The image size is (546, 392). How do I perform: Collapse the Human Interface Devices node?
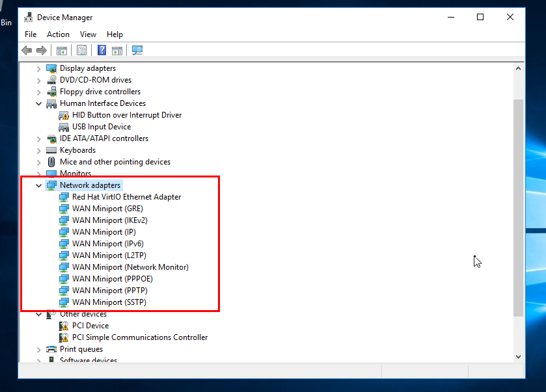tap(38, 103)
